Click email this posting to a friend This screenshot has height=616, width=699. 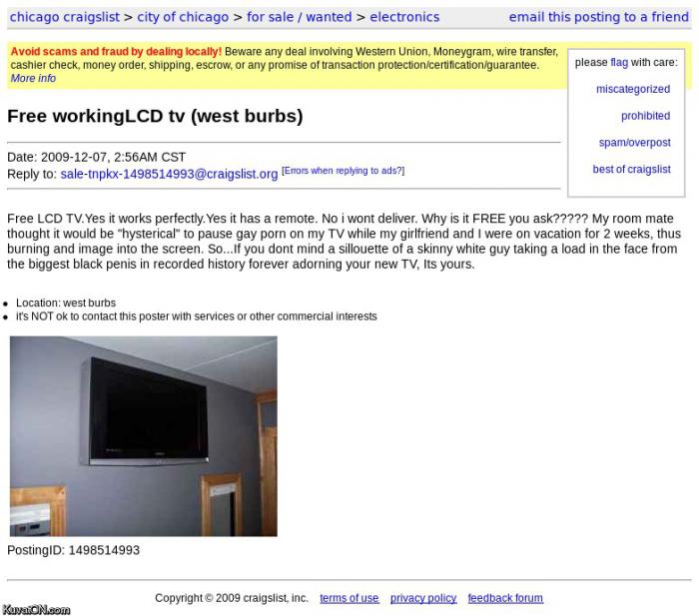pos(598,17)
